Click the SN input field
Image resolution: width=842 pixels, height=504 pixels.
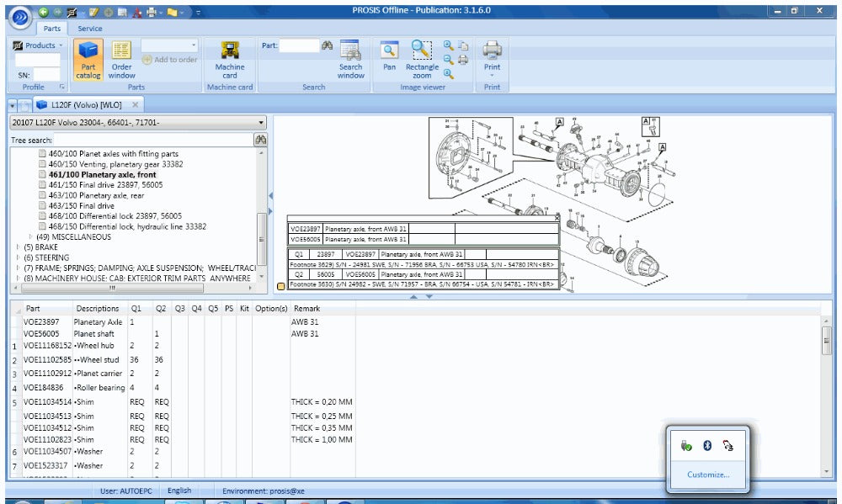[x=46, y=74]
